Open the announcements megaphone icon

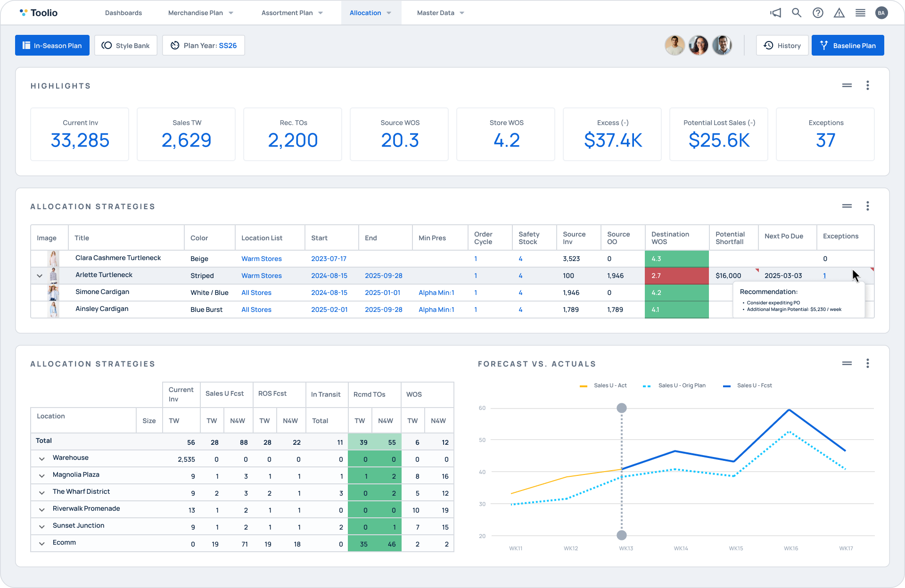tap(775, 13)
